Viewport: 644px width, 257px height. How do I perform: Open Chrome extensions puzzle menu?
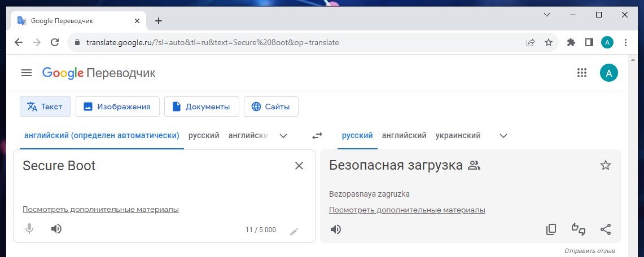click(x=571, y=42)
